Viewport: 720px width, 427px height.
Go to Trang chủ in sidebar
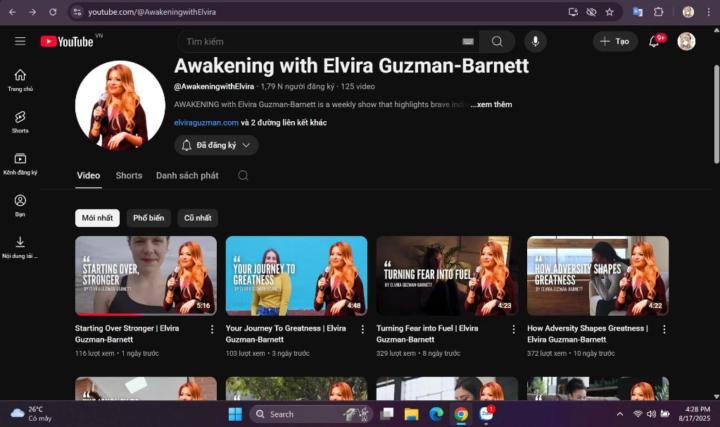pyautogui.click(x=20, y=80)
